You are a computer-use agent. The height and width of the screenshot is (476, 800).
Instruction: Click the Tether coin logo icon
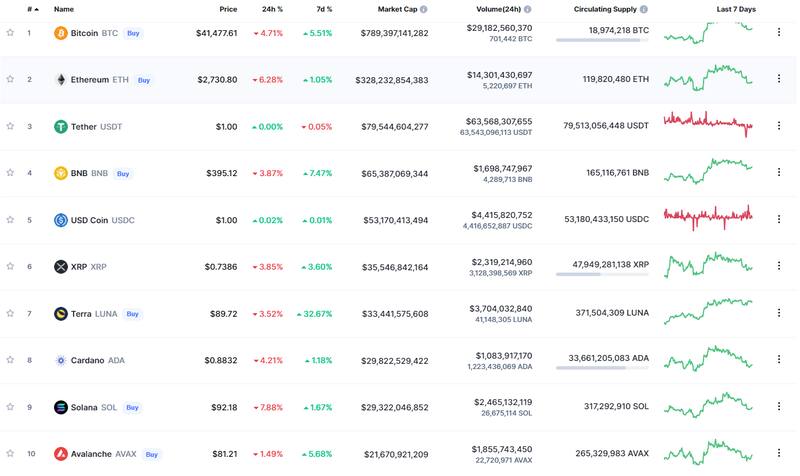pos(61,127)
